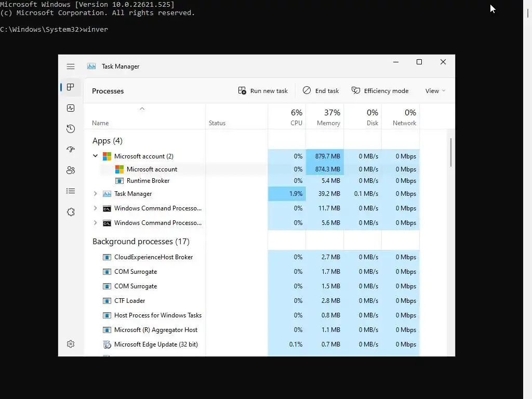Open the Performance page icon in sidebar
The width and height of the screenshot is (532, 399).
[71, 108]
